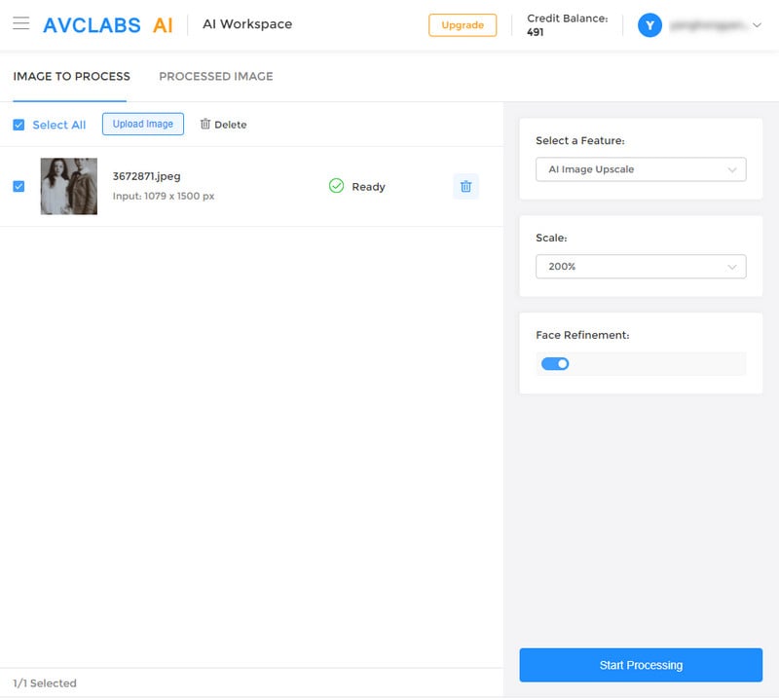Click the Credit Balance 491 value
779x700 pixels.
[535, 32]
